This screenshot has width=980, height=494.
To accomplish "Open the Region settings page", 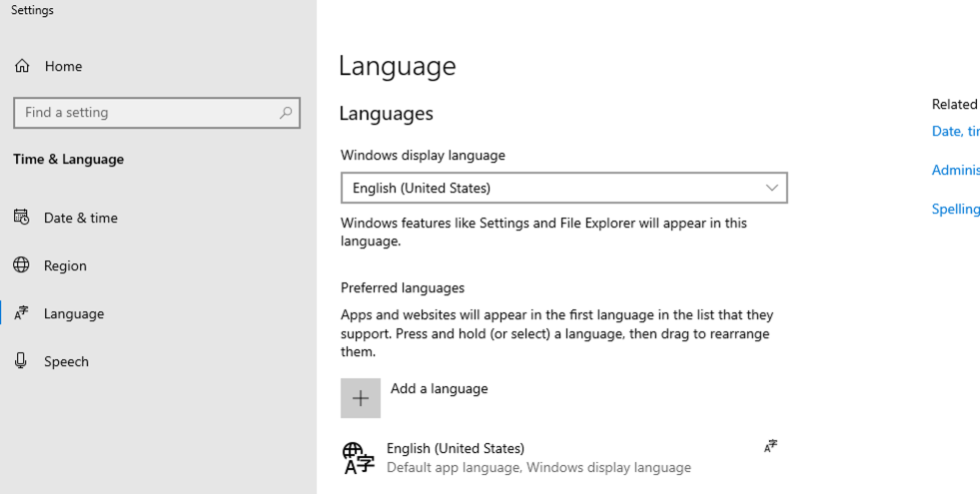I will point(65,265).
